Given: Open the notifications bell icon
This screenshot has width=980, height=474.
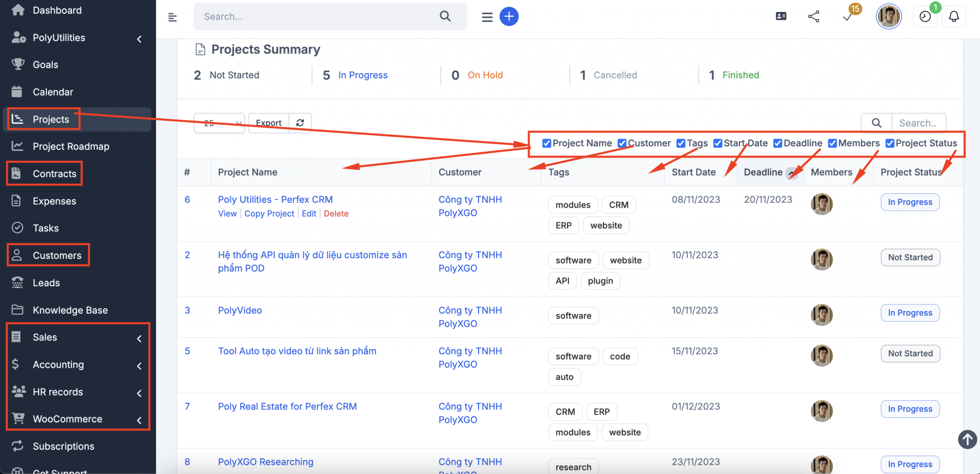Looking at the screenshot, I should (x=954, y=16).
